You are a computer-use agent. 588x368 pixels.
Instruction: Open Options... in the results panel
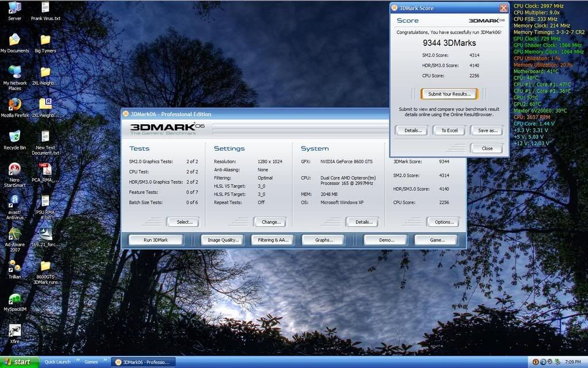pyautogui.click(x=444, y=222)
